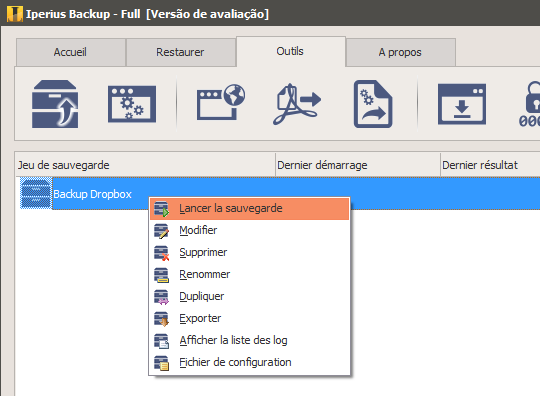Screen dimensions: 540x396
Task: Click the icon beside Renommer
Action: pos(161,275)
